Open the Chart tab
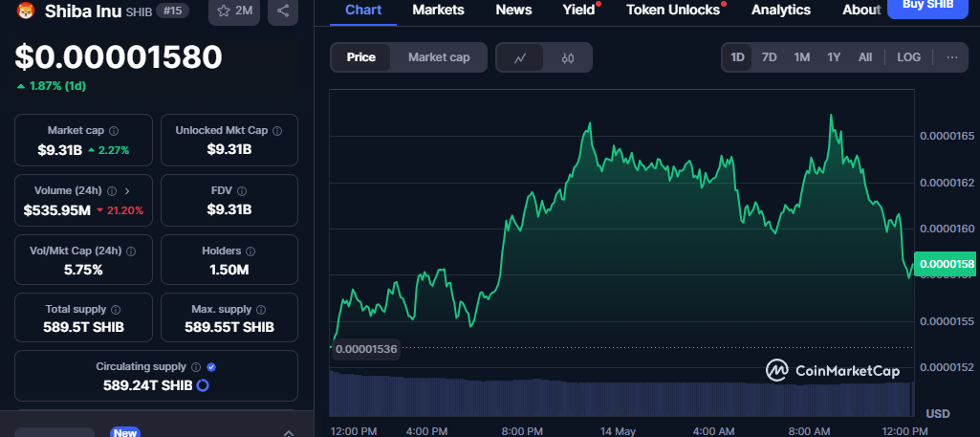Viewport: 980px width, 437px height. [x=363, y=10]
